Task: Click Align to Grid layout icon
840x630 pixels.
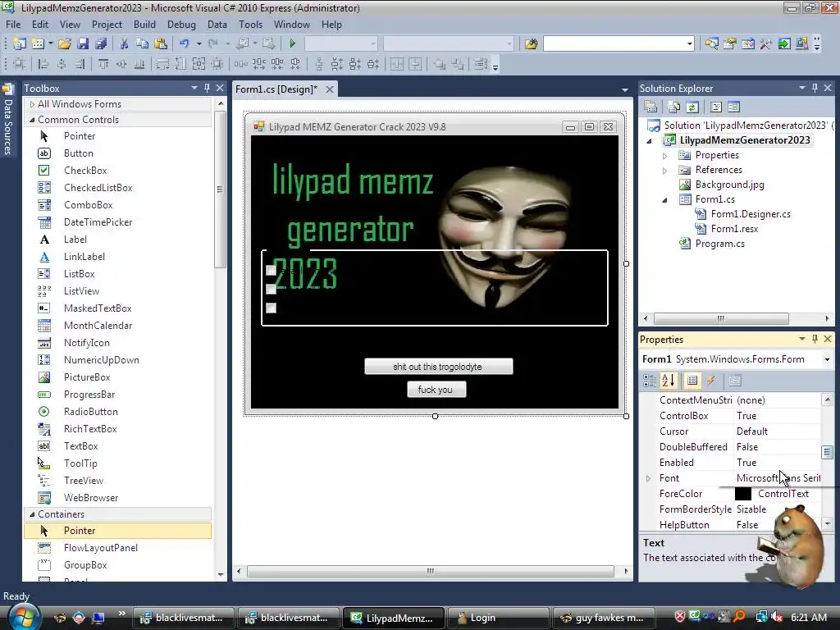Action: point(20,64)
